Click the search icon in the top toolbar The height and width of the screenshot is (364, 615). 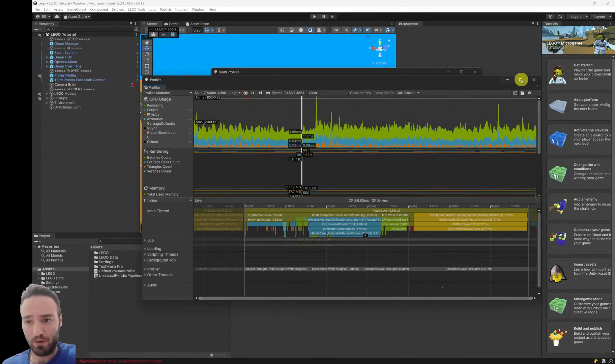[x=560, y=16]
